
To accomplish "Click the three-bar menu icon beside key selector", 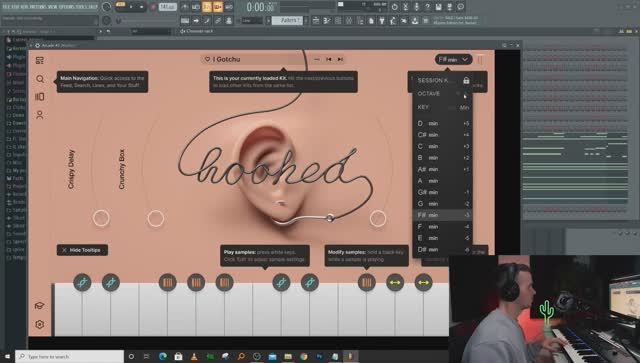I will pyautogui.click(x=480, y=60).
